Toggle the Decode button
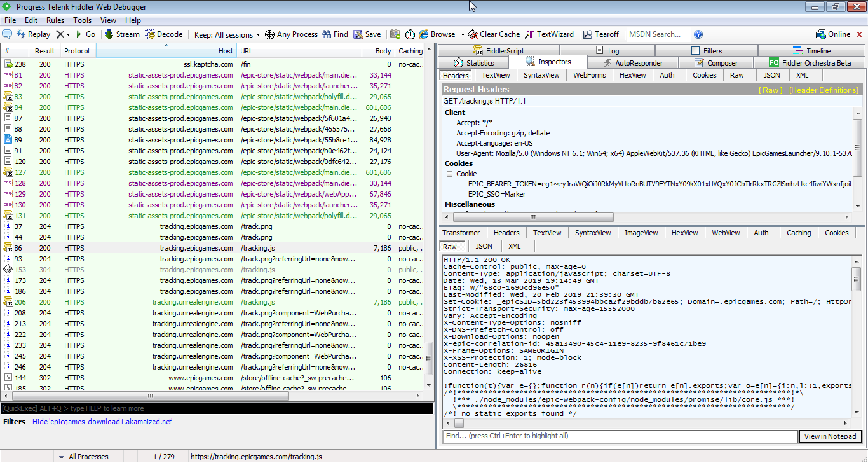This screenshot has width=868, height=463. 164,34
